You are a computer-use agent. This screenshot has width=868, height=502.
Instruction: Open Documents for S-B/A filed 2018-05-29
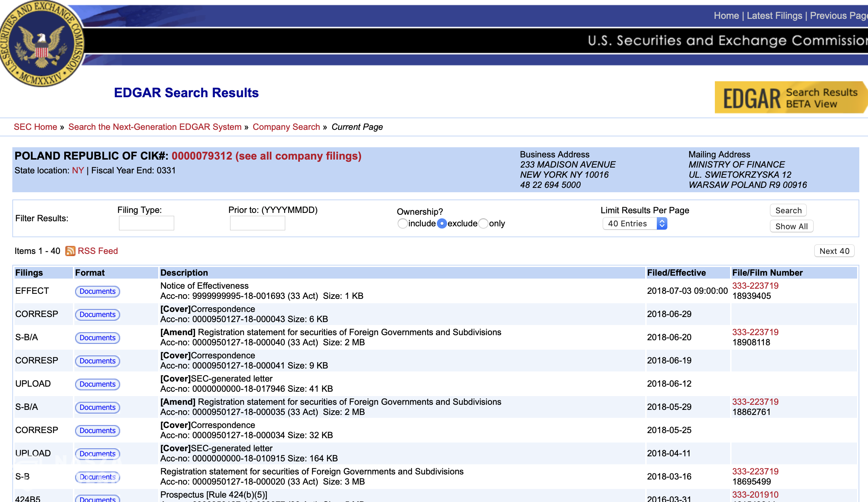coord(98,407)
